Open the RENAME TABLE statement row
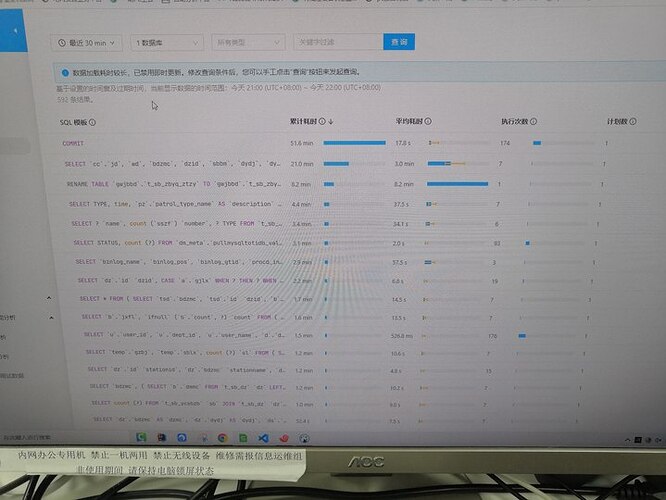Viewport: 666px width, 500px height. point(173,184)
